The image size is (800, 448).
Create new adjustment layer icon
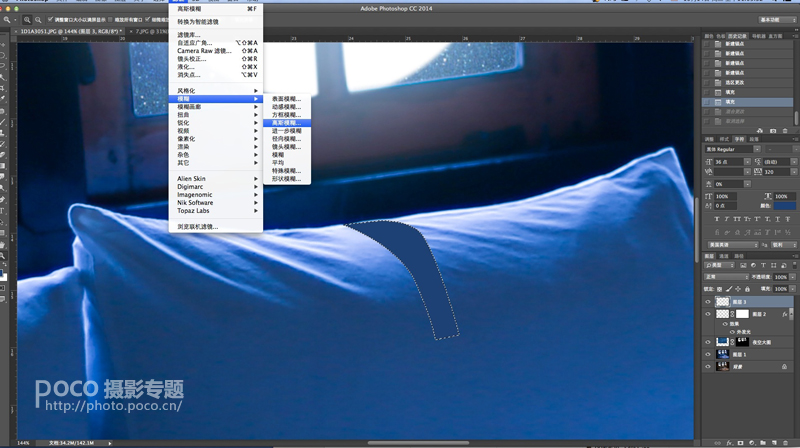coord(752,443)
